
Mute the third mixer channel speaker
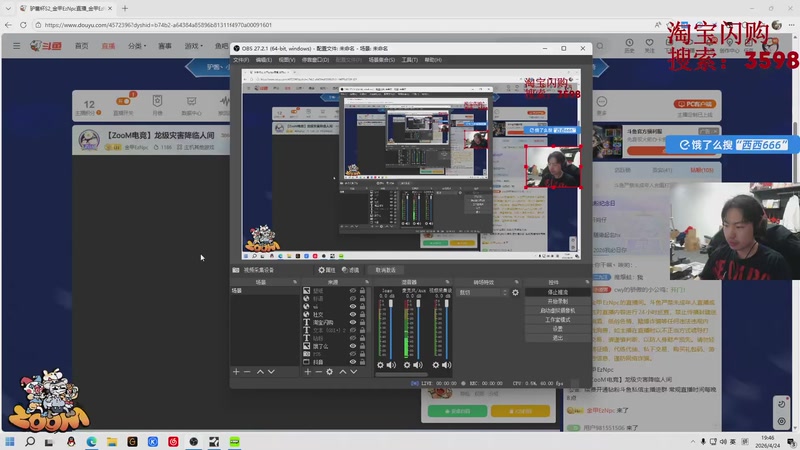click(x=446, y=365)
